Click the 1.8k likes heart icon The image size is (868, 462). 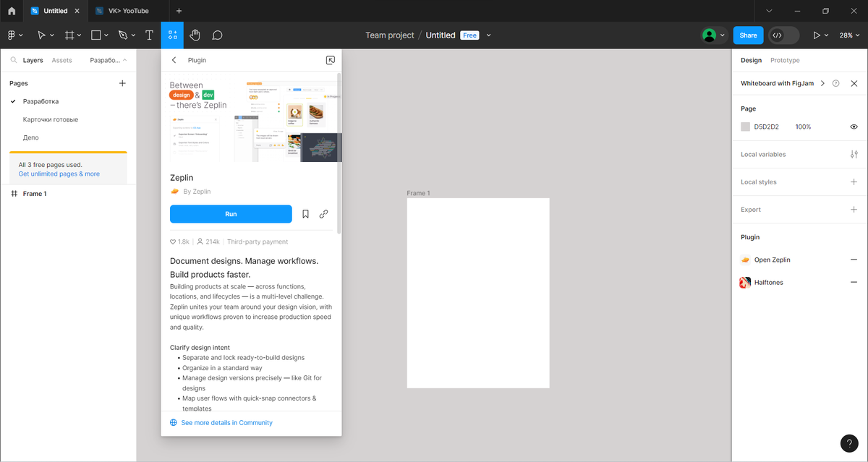pos(173,241)
